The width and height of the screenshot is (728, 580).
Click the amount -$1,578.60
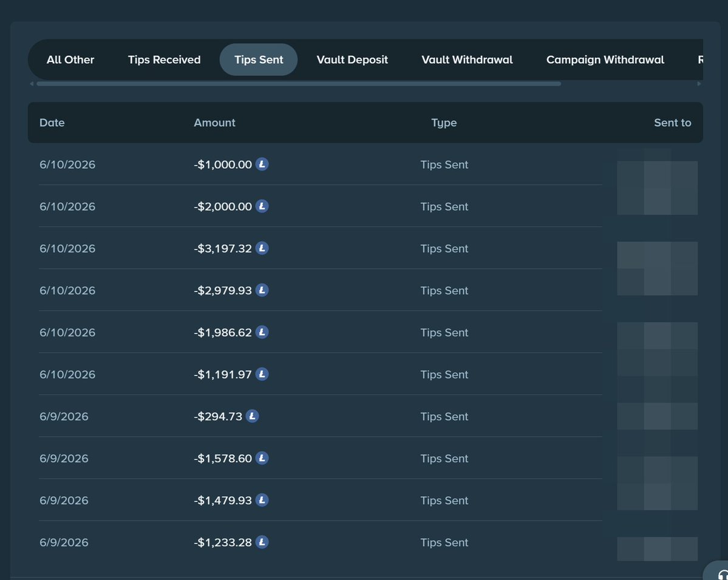click(x=223, y=459)
